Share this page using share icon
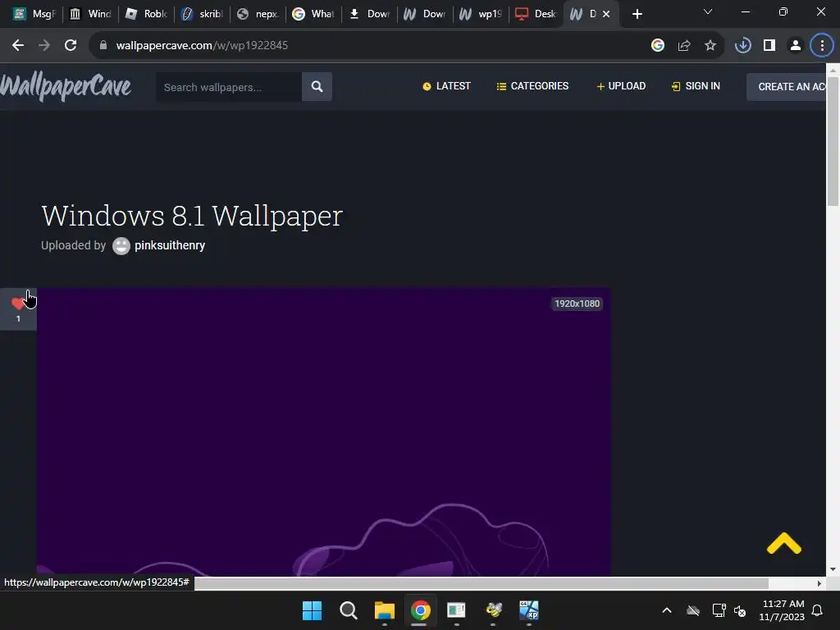Viewport: 840px width, 630px height. (x=684, y=46)
